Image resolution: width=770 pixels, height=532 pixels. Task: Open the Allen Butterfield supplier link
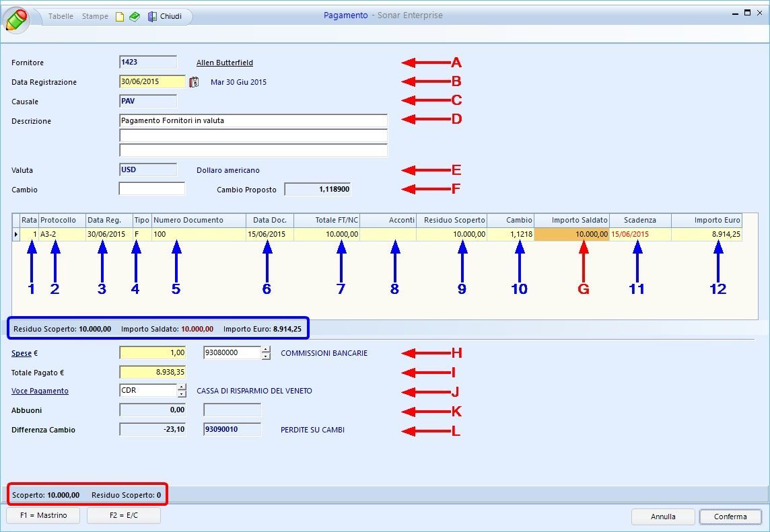pyautogui.click(x=225, y=63)
